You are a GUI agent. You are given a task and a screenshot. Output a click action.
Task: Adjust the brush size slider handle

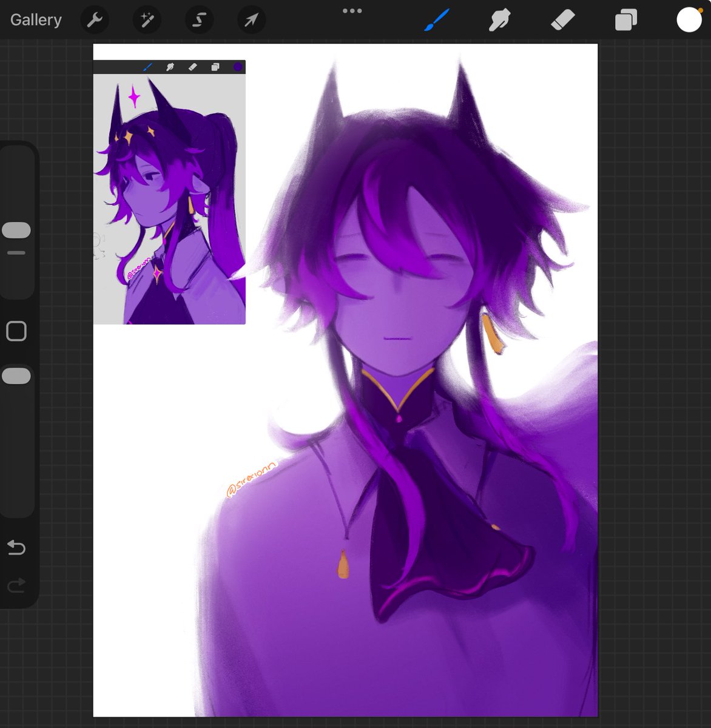(x=16, y=230)
